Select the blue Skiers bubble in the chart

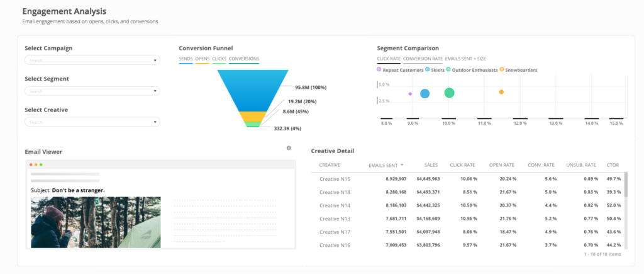tap(425, 93)
